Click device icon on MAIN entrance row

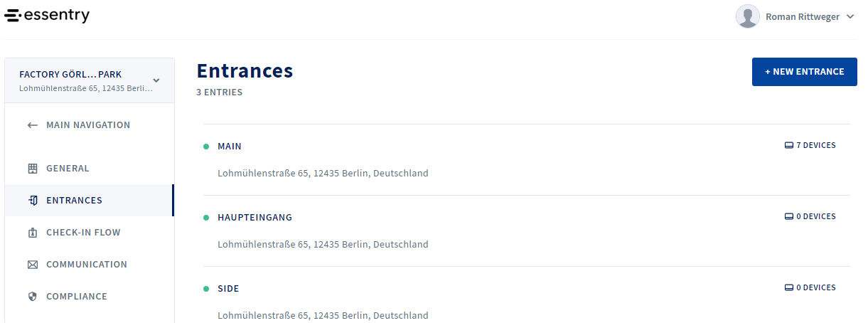[788, 146]
